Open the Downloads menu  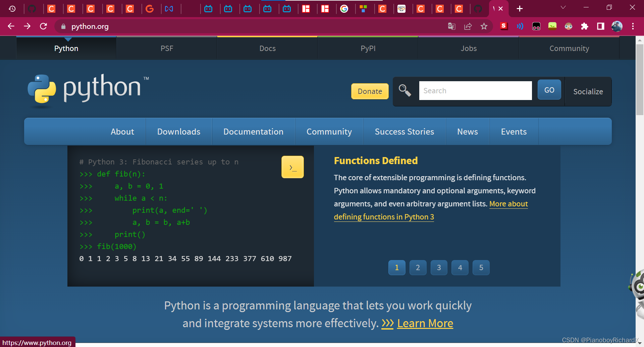[179, 132]
